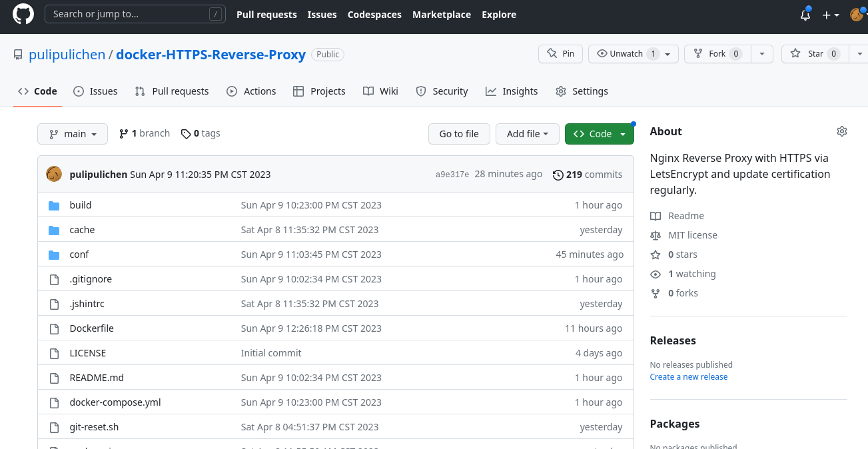Pin this repository

point(560,54)
